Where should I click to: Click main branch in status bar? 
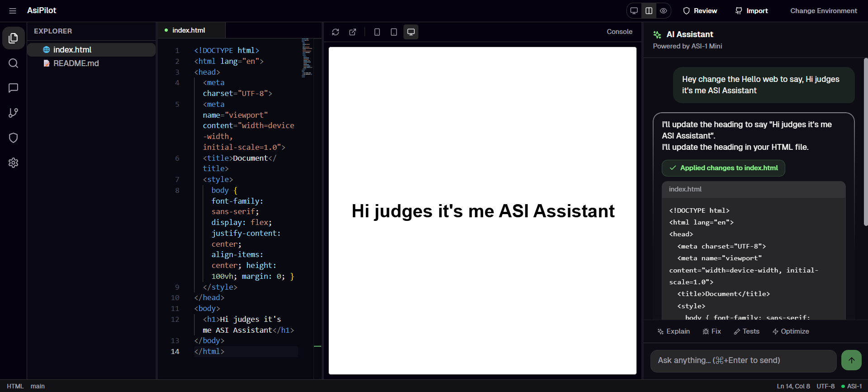pyautogui.click(x=38, y=386)
